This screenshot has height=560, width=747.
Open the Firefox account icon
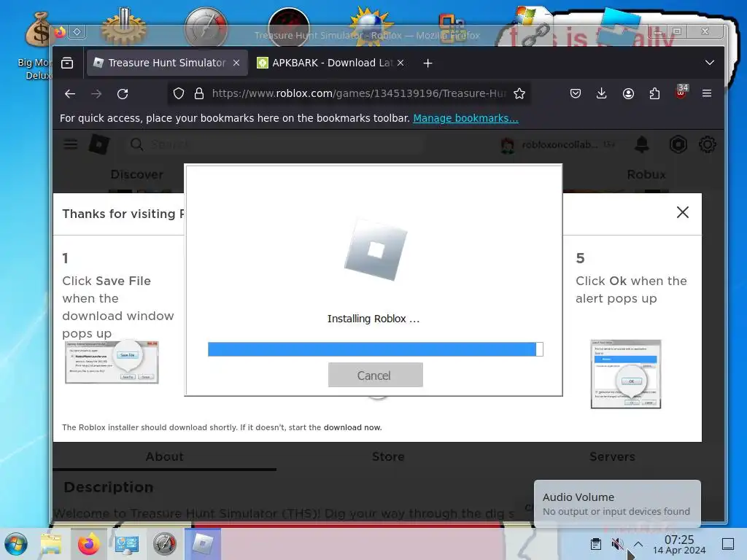(628, 94)
